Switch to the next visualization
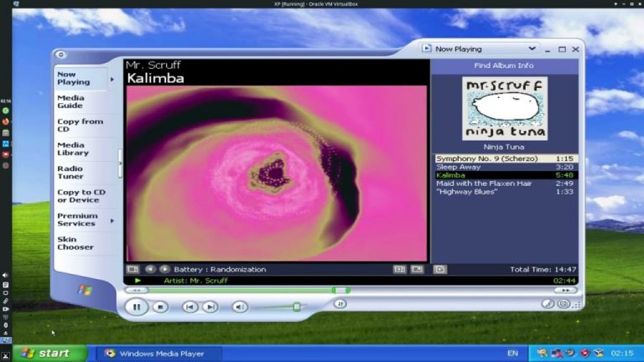The image size is (644, 362). click(164, 269)
